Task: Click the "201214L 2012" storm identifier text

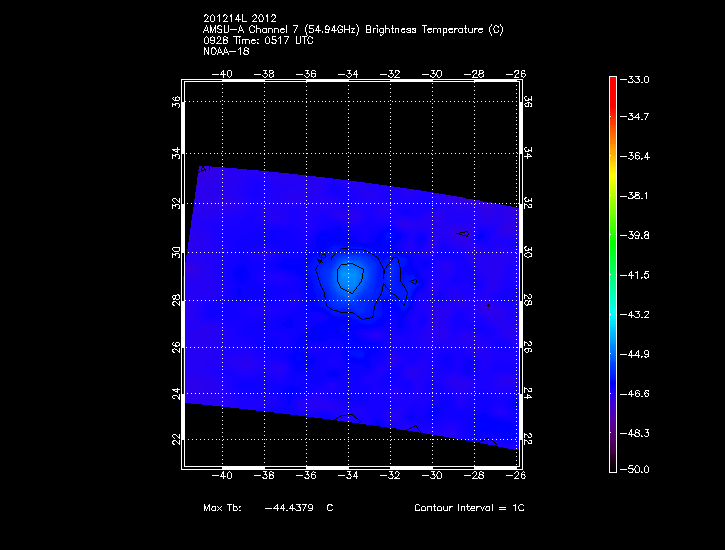Action: point(238,19)
